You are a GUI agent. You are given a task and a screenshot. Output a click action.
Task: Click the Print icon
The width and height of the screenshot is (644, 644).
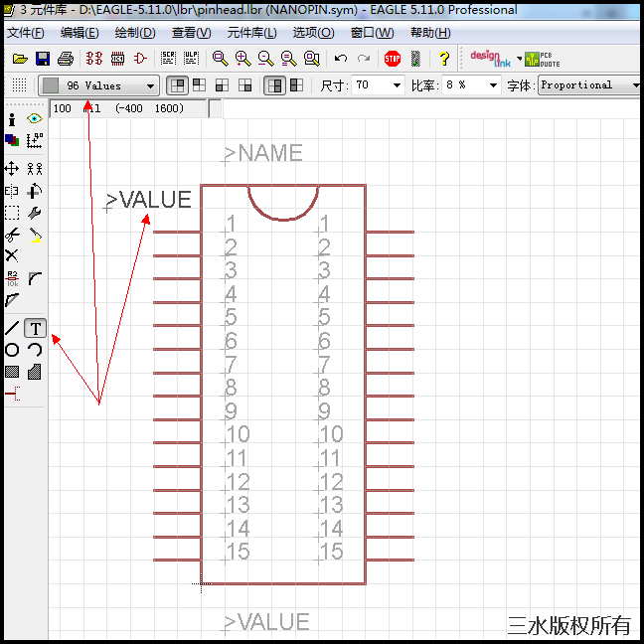tap(66, 59)
